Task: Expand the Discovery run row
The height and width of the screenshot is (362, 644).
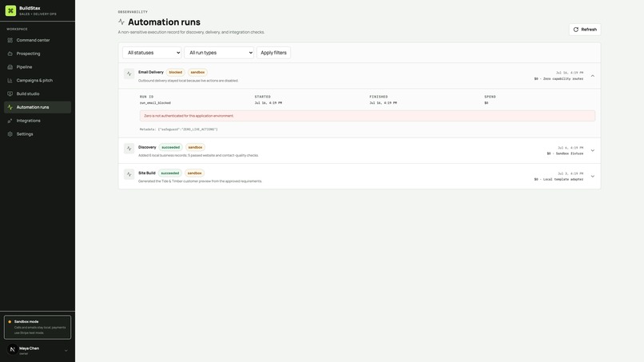Action: 593,150
